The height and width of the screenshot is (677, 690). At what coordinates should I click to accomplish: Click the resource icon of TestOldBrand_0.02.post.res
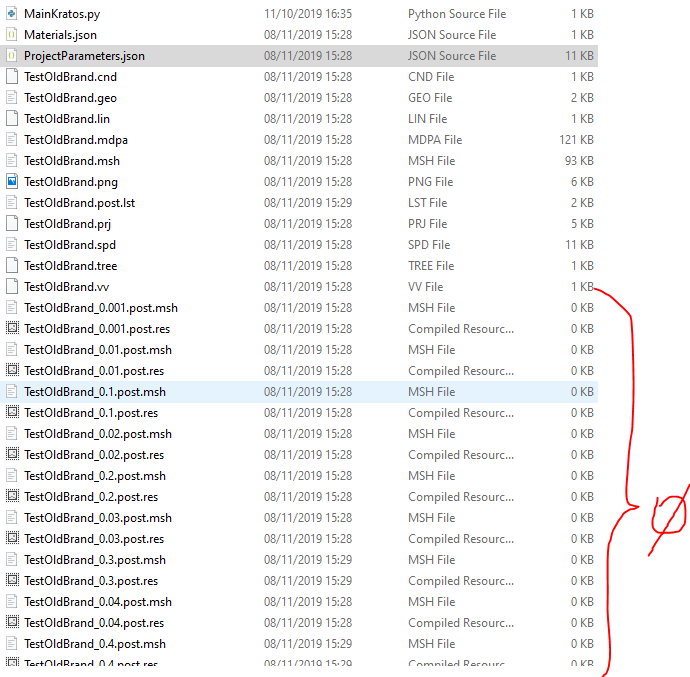click(x=12, y=454)
